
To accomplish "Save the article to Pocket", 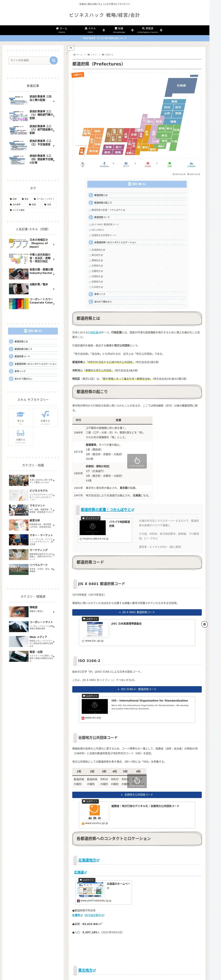I will tap(148, 164).
